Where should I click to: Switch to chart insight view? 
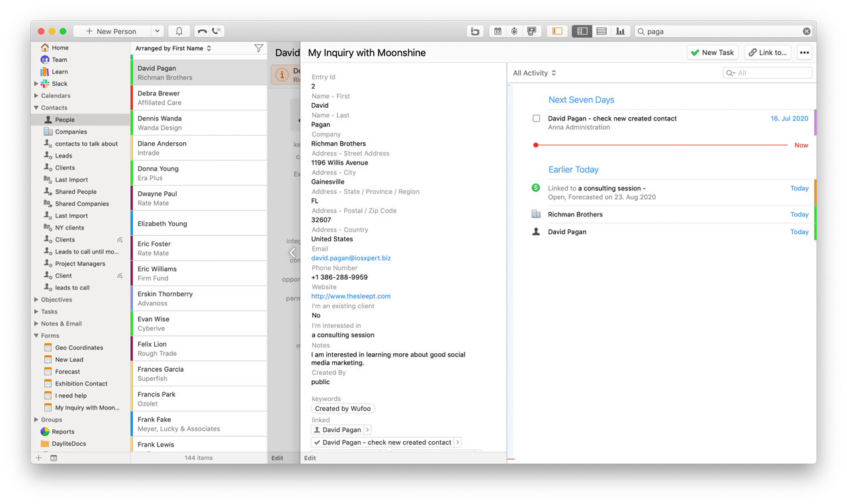point(620,31)
